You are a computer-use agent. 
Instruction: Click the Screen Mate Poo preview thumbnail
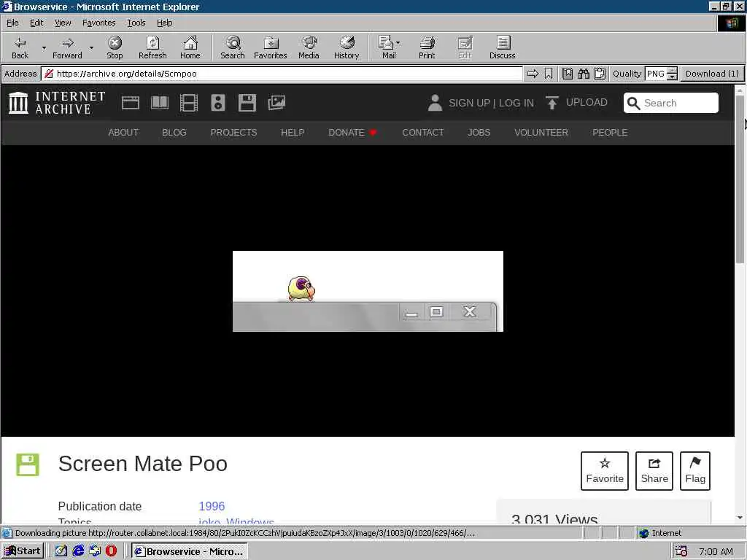pyautogui.click(x=368, y=291)
